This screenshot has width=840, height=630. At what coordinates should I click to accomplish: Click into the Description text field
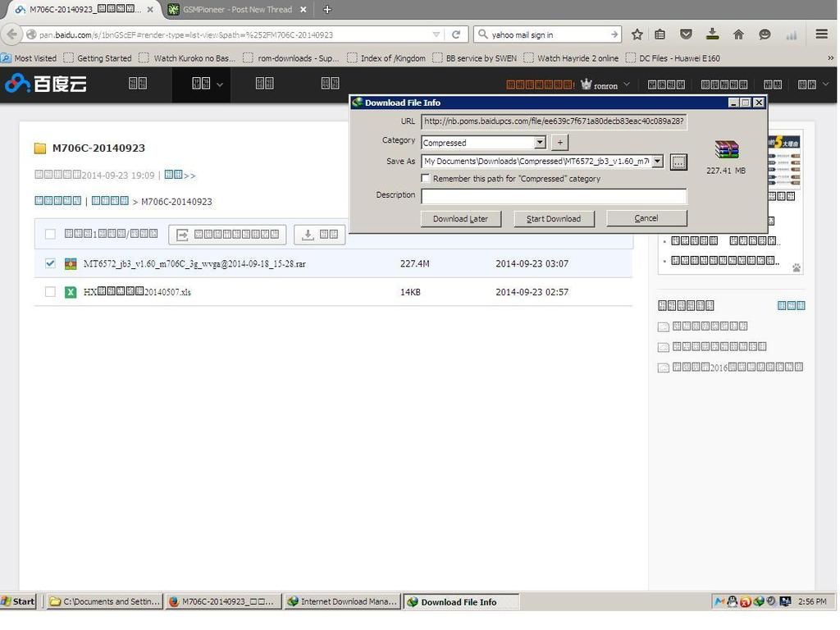coord(554,196)
